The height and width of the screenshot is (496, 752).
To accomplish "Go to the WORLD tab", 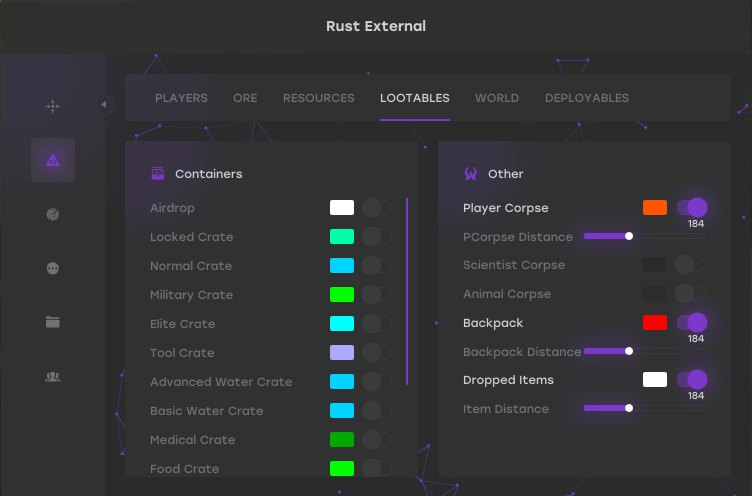I will click(497, 98).
